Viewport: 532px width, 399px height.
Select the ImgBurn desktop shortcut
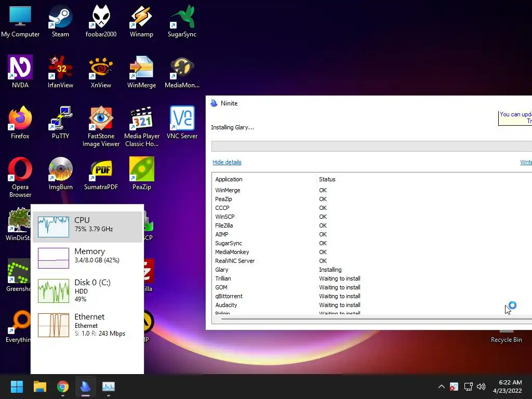pyautogui.click(x=60, y=174)
